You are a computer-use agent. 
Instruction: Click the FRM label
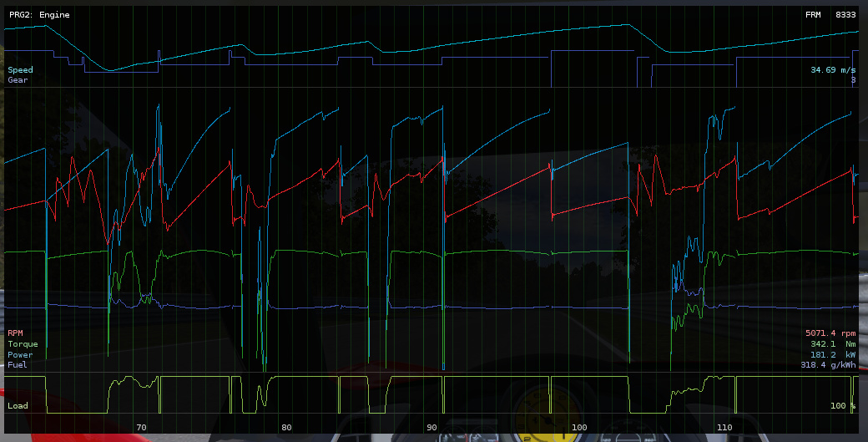click(813, 15)
